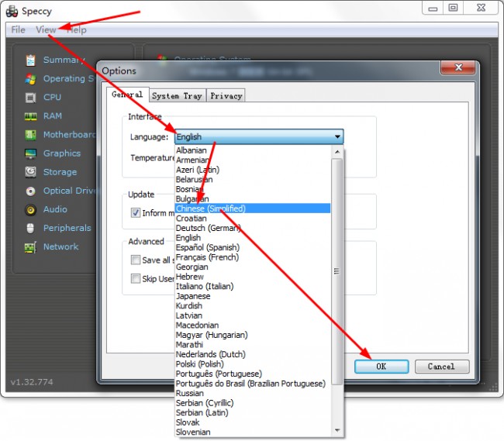
Task: Open the Help menu
Action: pyautogui.click(x=77, y=30)
